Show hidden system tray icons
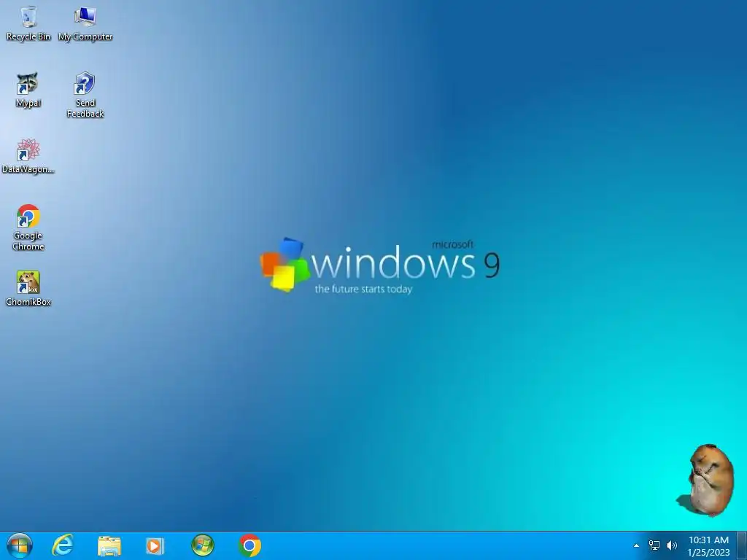 pyautogui.click(x=636, y=545)
